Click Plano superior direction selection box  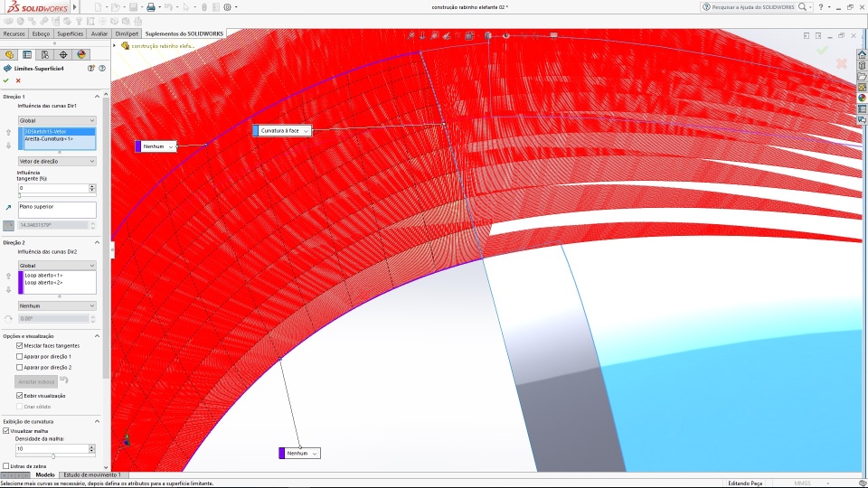tap(57, 210)
